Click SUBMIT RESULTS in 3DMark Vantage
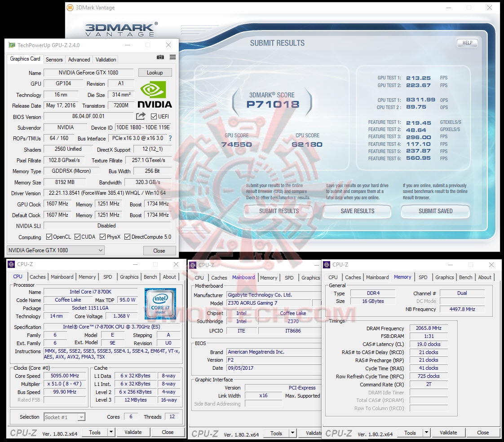The image size is (504, 442). (x=279, y=211)
